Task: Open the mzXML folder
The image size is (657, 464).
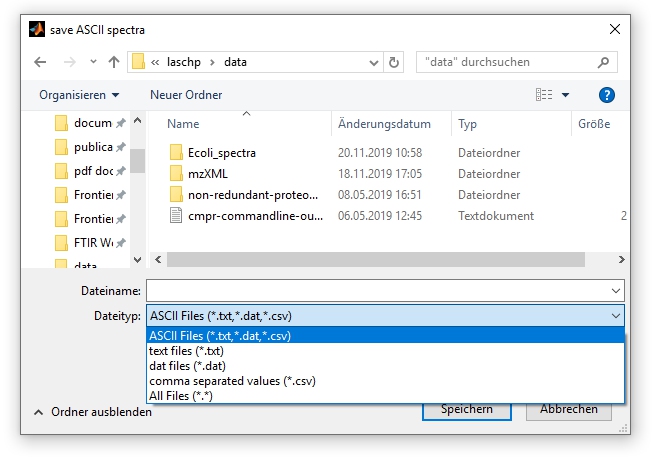Action: point(207,174)
